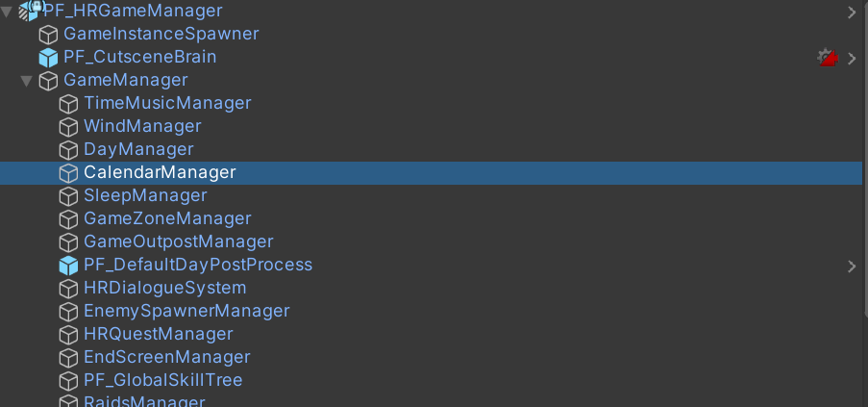Select the HRQuestManager object
Image resolution: width=868 pixels, height=407 pixels.
[158, 334]
